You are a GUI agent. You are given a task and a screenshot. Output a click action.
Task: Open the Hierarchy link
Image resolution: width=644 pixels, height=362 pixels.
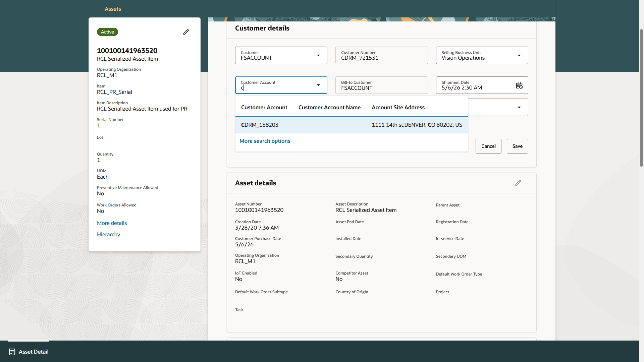click(108, 234)
